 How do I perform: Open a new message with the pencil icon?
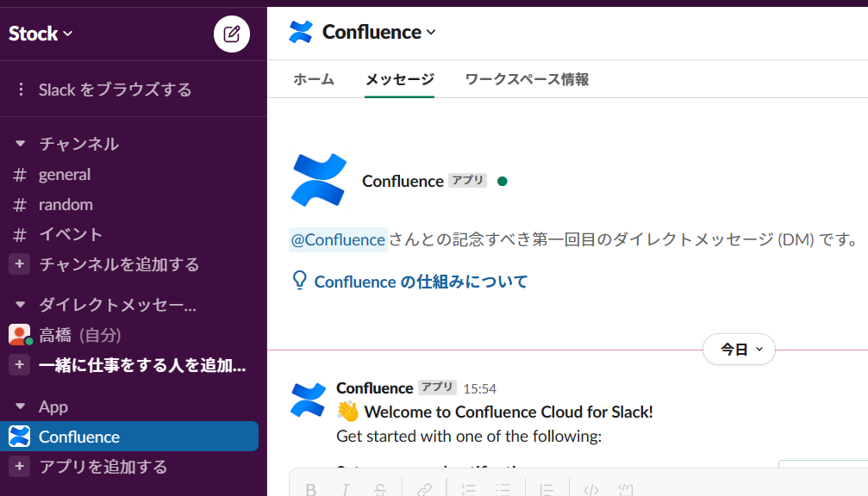coord(231,34)
